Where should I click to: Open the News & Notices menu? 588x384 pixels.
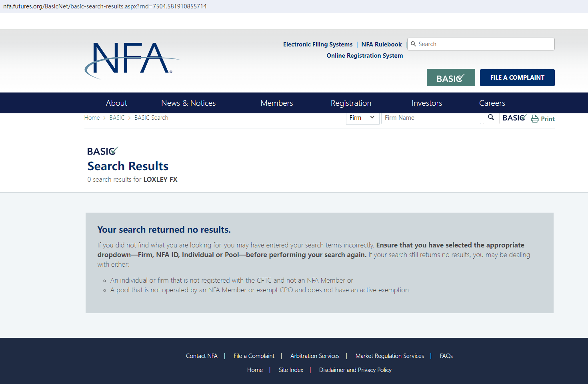(x=188, y=103)
